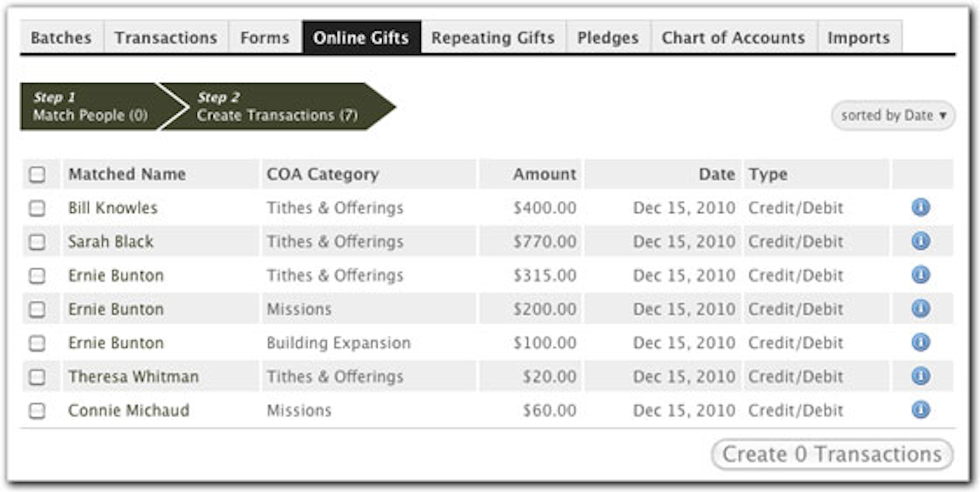The image size is (980, 492).
Task: Show details for Connie Michaud's Missions gift
Action: coord(920,410)
